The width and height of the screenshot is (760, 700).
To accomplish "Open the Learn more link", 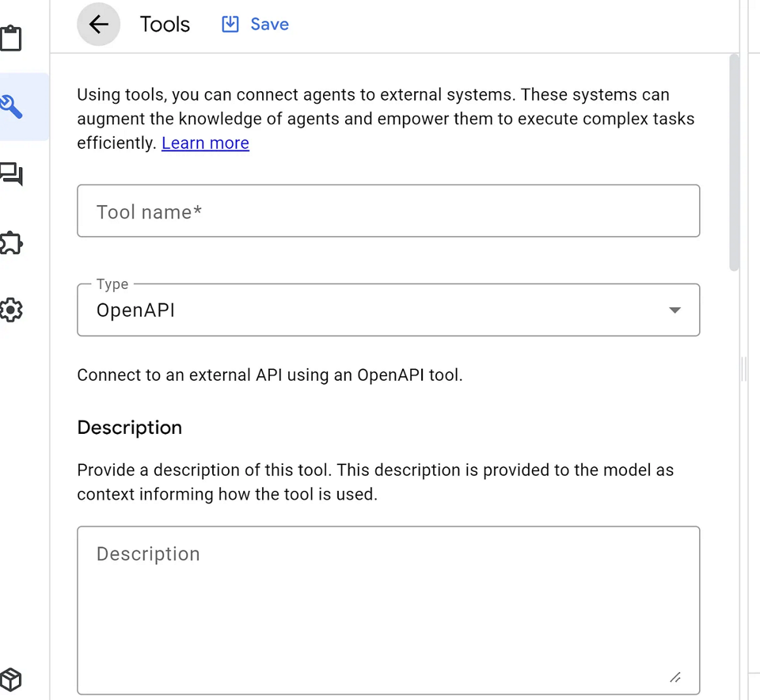I will click(205, 143).
